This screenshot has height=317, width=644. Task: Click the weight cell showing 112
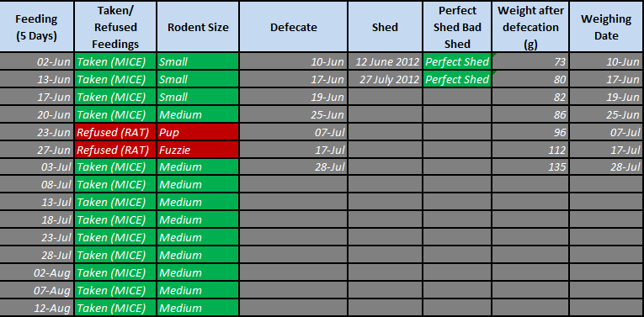tap(530, 150)
